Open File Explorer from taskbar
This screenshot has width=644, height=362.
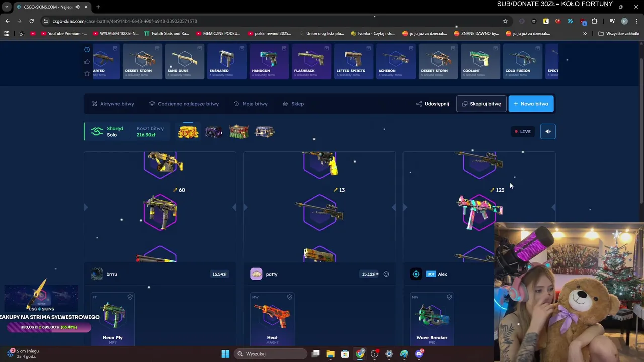(x=331, y=354)
